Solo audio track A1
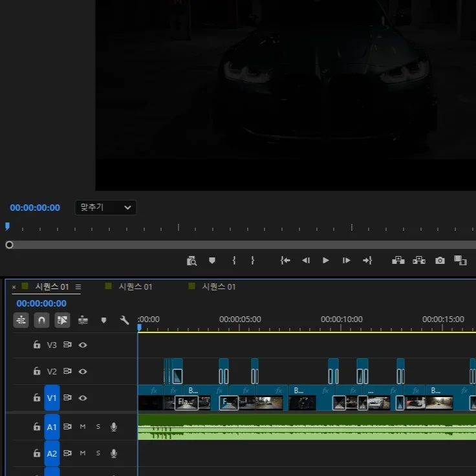 [98, 426]
